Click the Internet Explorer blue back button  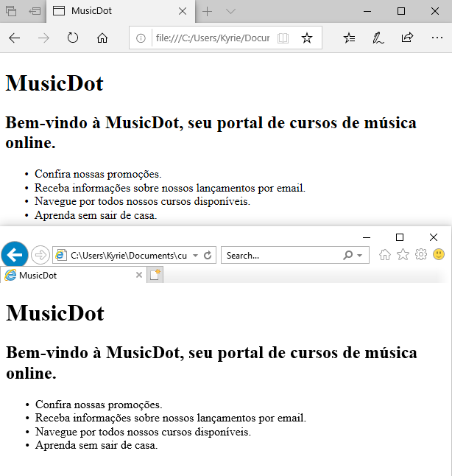click(x=15, y=255)
